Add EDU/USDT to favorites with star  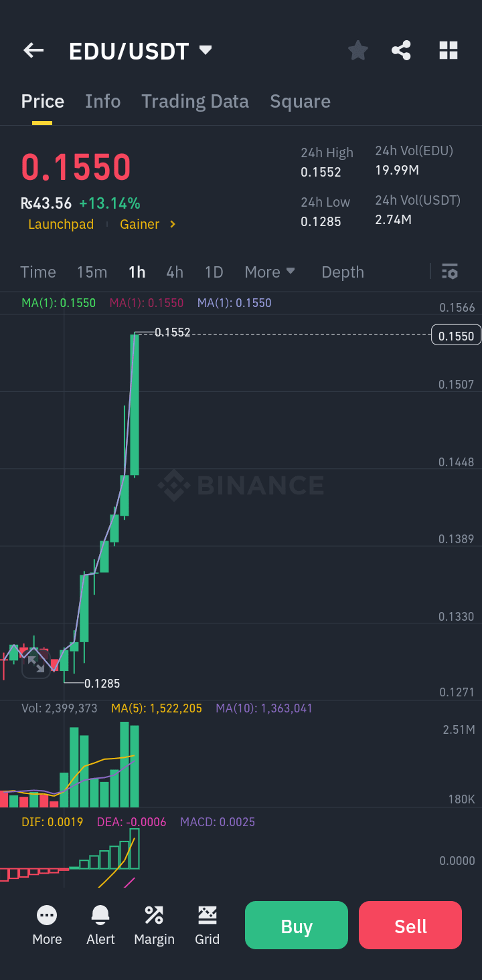click(358, 51)
